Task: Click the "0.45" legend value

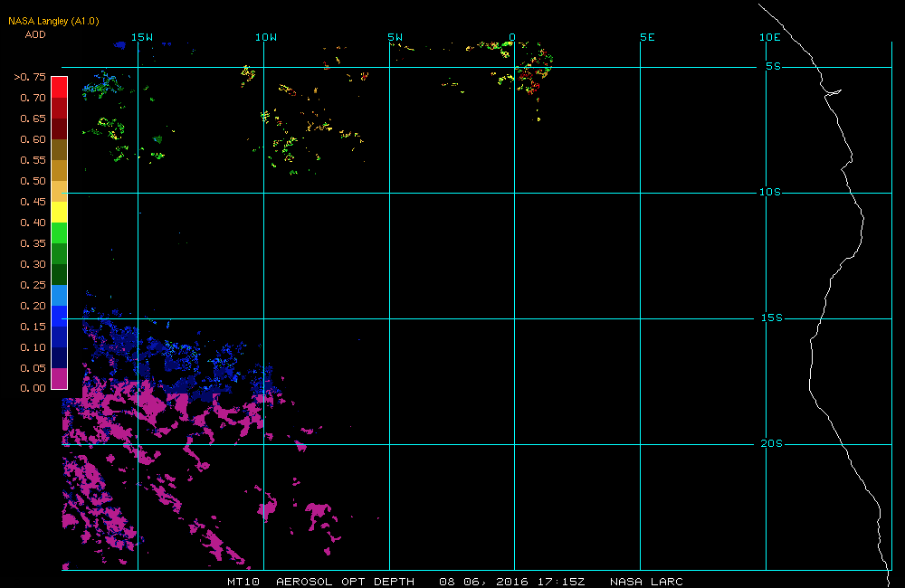Action: point(33,202)
